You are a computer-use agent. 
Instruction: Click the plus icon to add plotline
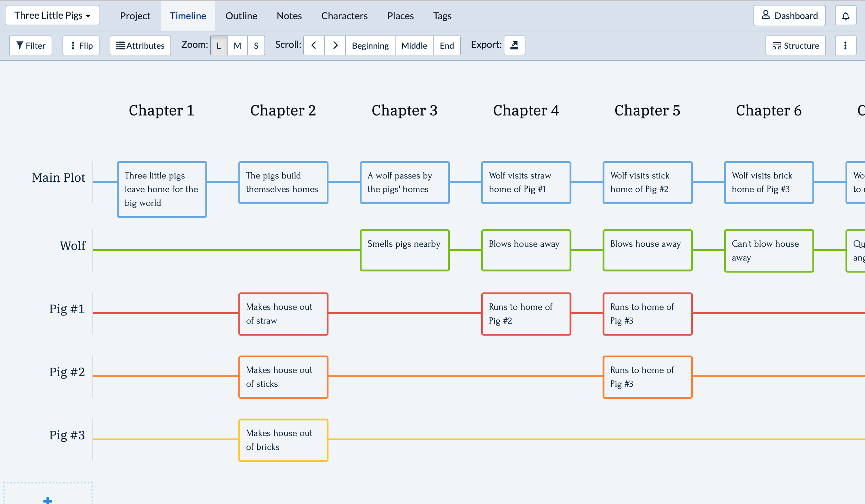(48, 500)
